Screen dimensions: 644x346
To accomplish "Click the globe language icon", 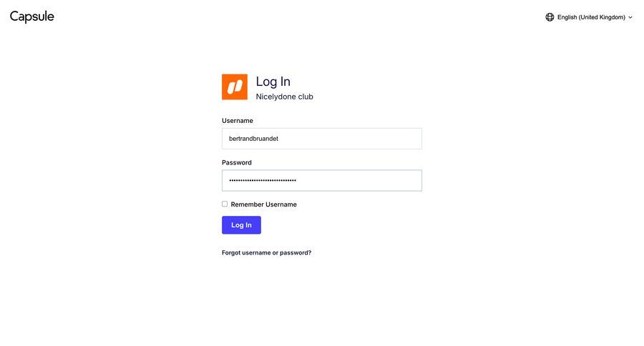I will tap(550, 17).
